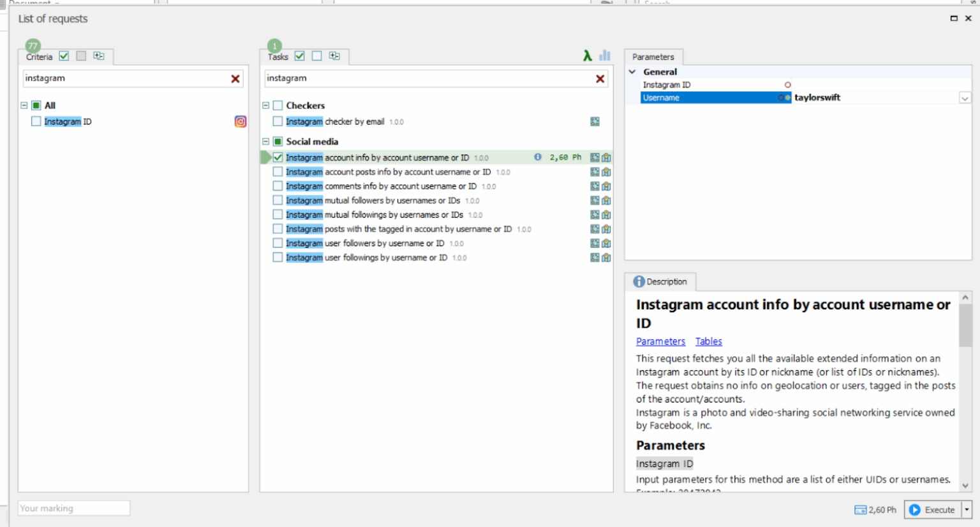980x527 pixels.
Task: Collapse the Social media task group
Action: pyautogui.click(x=265, y=142)
